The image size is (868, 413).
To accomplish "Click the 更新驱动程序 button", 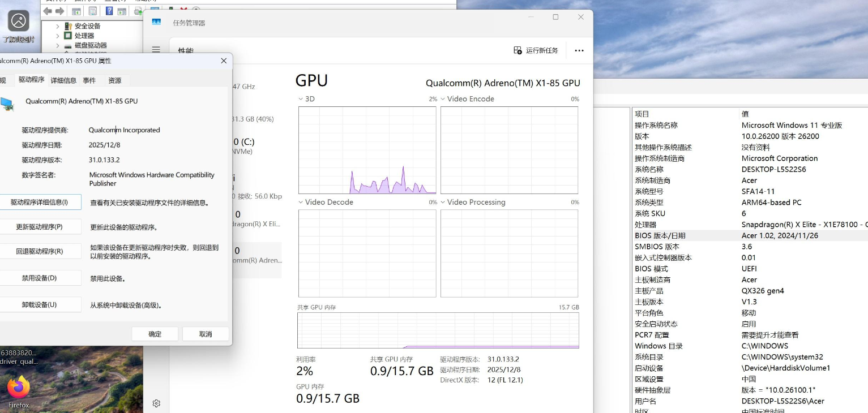I will [x=40, y=227].
